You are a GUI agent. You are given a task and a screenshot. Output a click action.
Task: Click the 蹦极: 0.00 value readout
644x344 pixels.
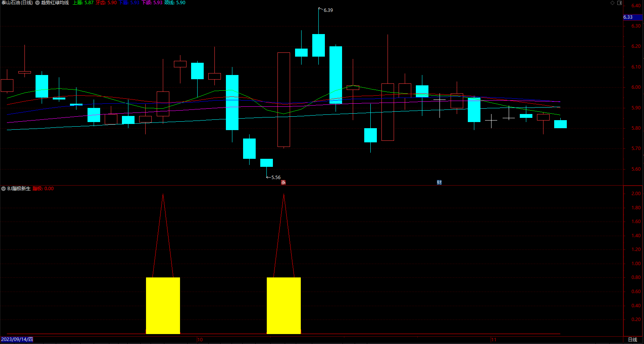[43, 189]
